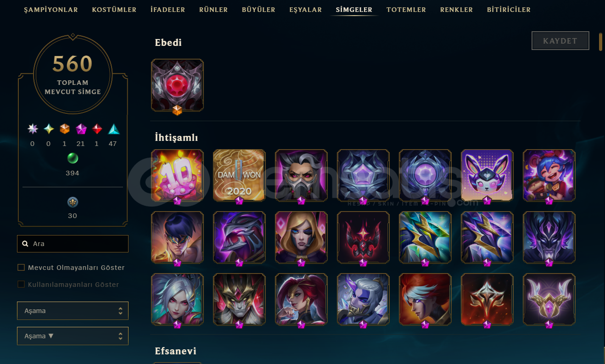This screenshot has width=605, height=364.
Task: Pick the purple bunny-eared creature icon
Action: (487, 175)
